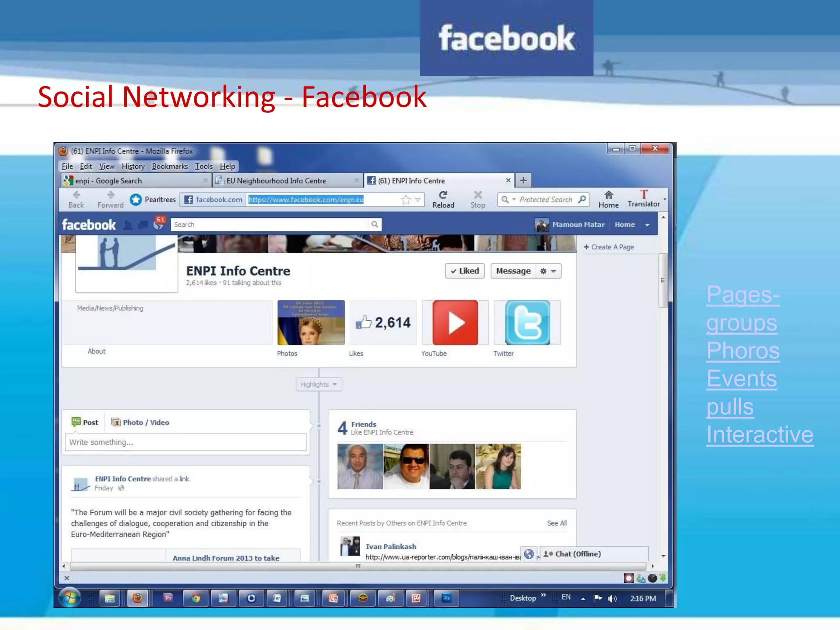
Task: Expand Desktop toolbar chevron in taskbar
Action: (543, 595)
